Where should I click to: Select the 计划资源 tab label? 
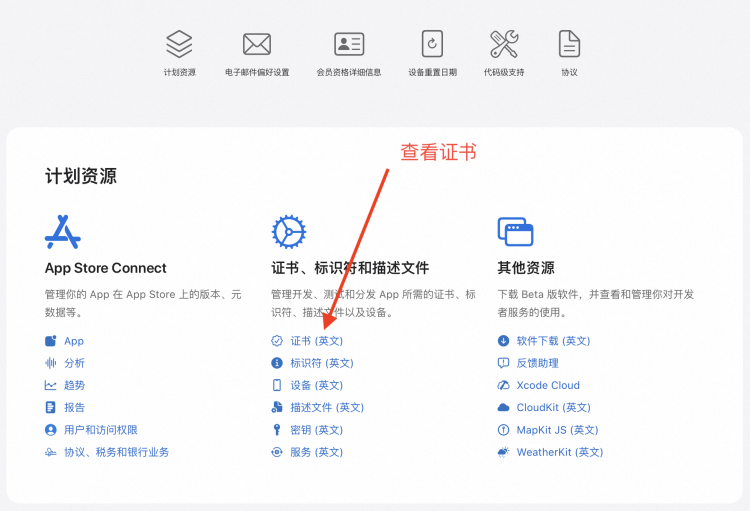[x=179, y=72]
